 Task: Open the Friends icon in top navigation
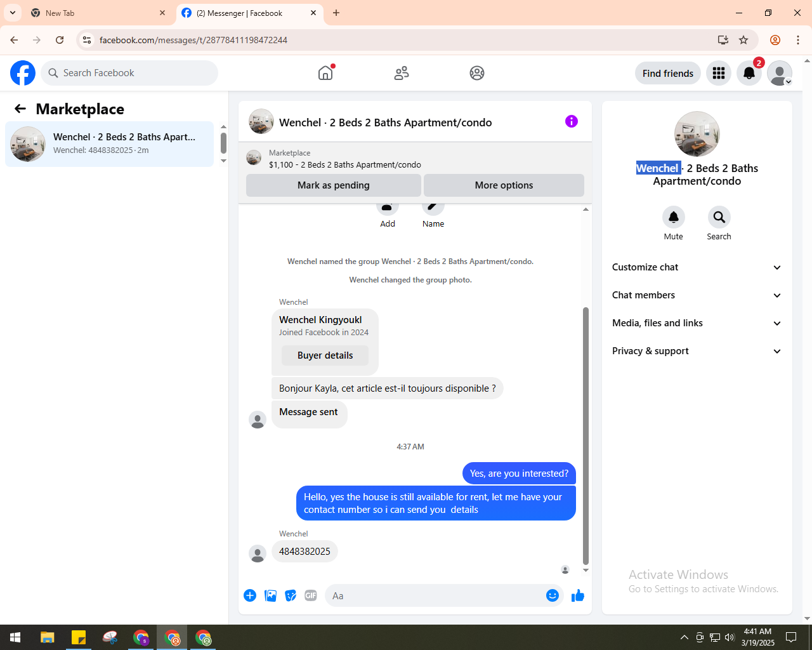point(402,73)
